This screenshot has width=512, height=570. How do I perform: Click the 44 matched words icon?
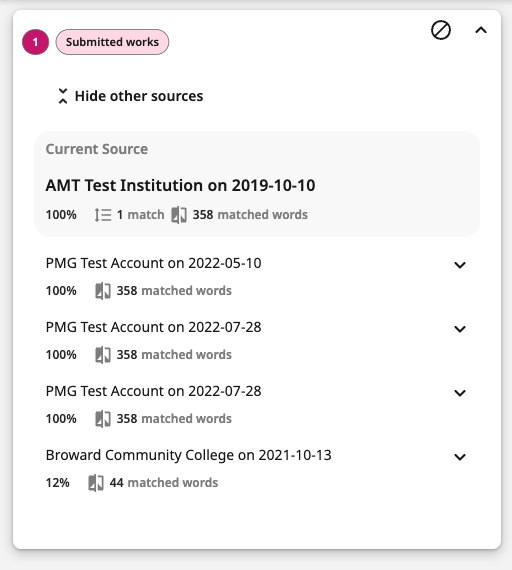[96, 483]
